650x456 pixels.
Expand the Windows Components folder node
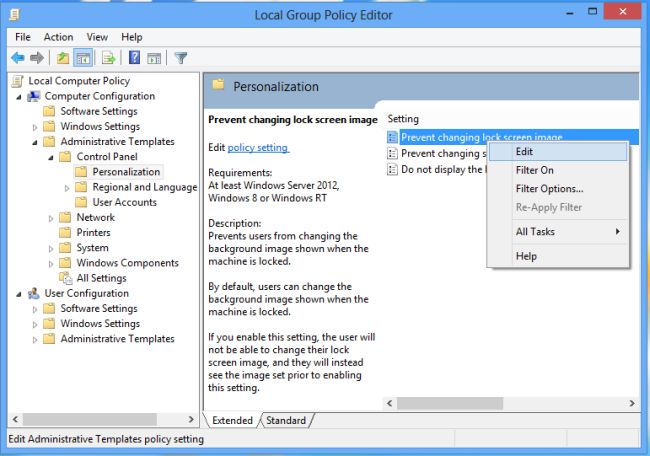point(51,263)
